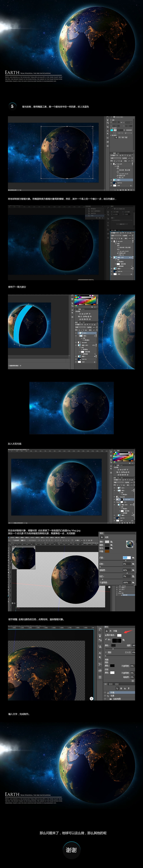Click the 闪亮 slider handle
The image size is (143, 868).
[126, 561]
